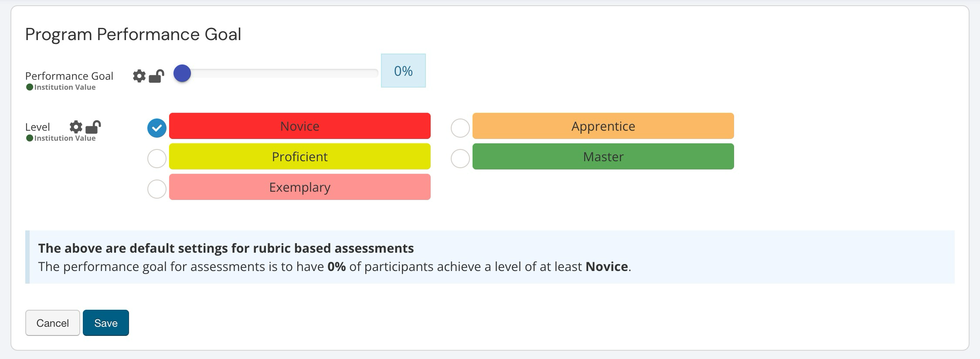Click the red Novice level bar

pos(299,126)
